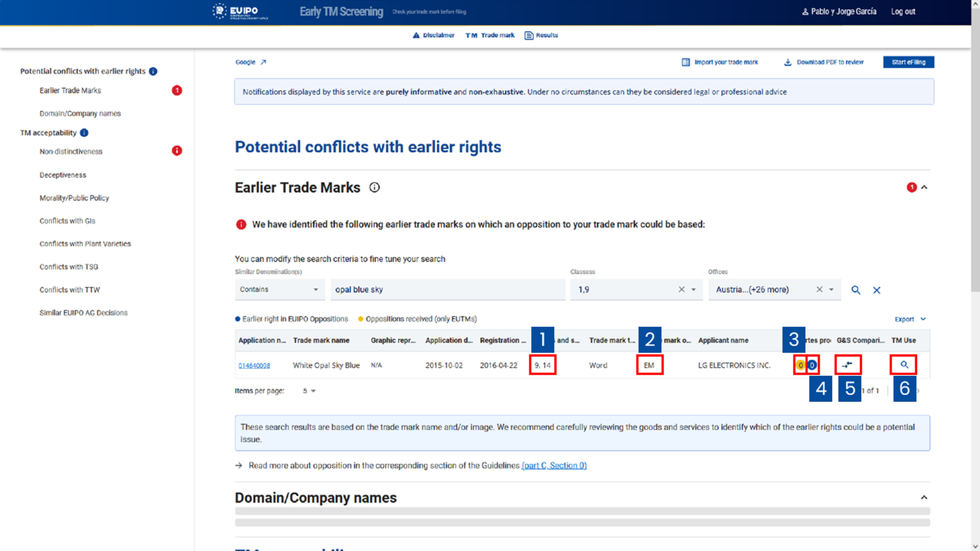Open the Contains match type dropdown
This screenshot has width=980, height=551.
(x=279, y=289)
